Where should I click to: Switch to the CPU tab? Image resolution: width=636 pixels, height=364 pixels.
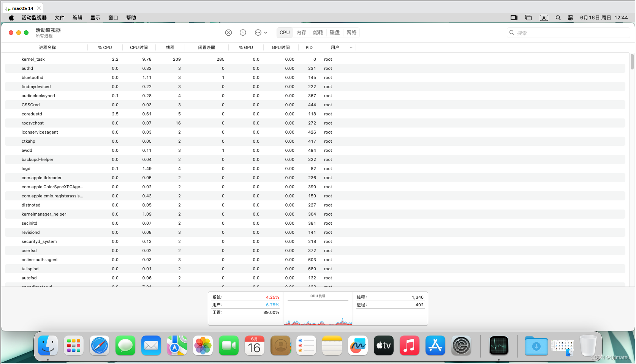coord(285,33)
